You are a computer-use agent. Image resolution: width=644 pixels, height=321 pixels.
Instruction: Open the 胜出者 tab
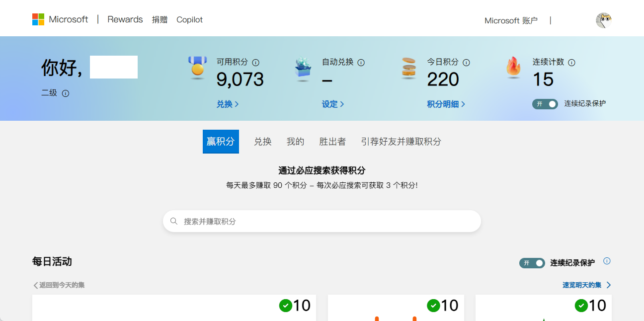(332, 142)
